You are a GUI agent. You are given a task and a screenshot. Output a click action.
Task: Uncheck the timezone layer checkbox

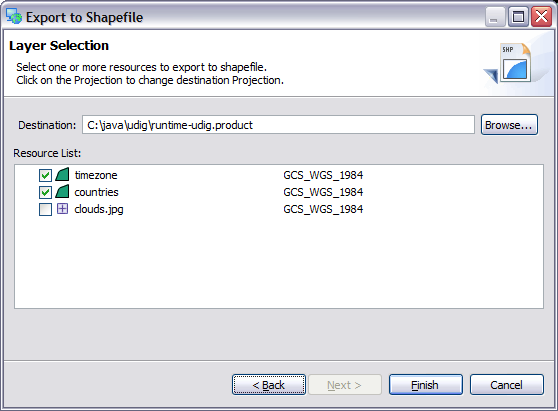click(x=45, y=175)
